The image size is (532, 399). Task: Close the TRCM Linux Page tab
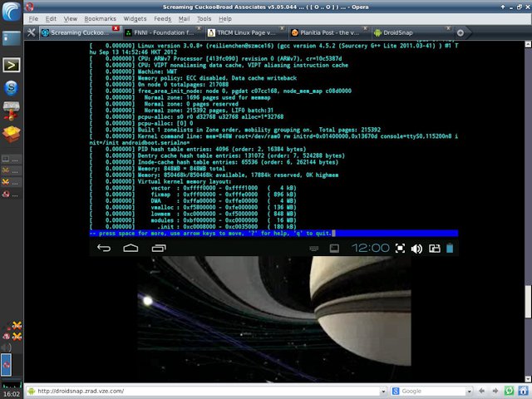[282, 28]
